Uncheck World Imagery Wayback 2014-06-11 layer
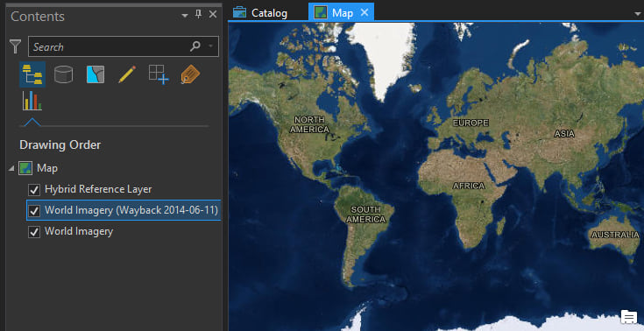This screenshot has height=331, width=644. (34, 211)
